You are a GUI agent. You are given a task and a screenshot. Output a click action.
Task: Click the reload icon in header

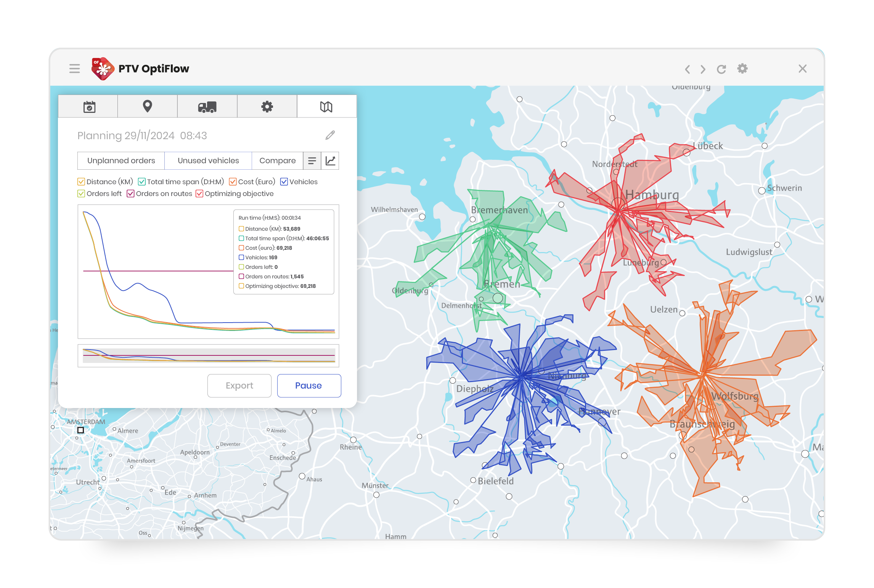pos(721,69)
